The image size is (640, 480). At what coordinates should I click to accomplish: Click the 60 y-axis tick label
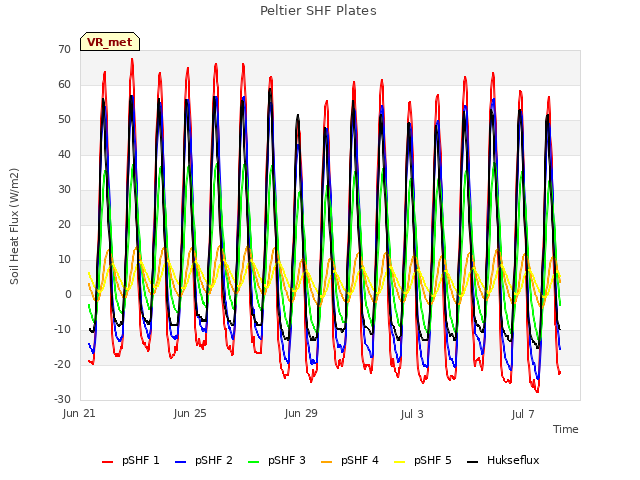pyautogui.click(x=64, y=84)
